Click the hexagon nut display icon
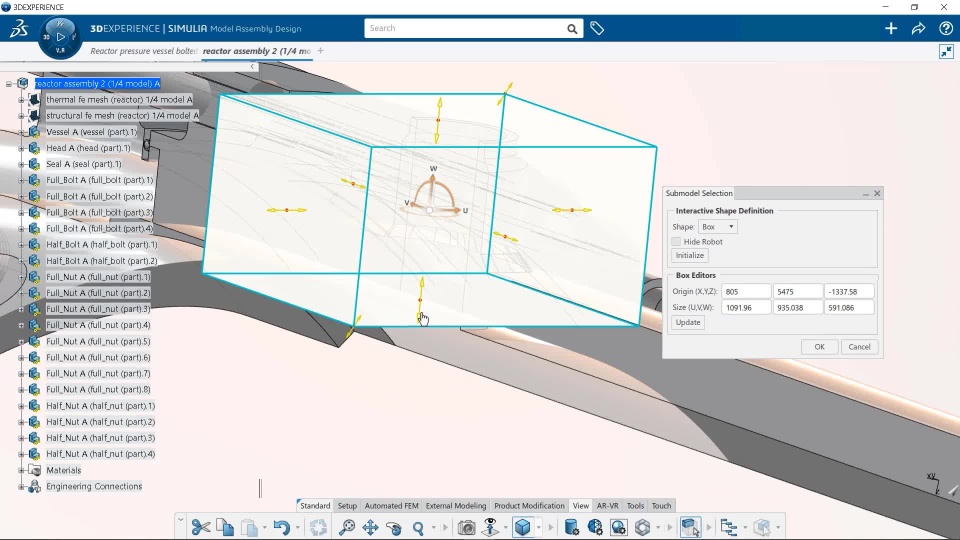This screenshot has height=540, width=960. point(642,527)
